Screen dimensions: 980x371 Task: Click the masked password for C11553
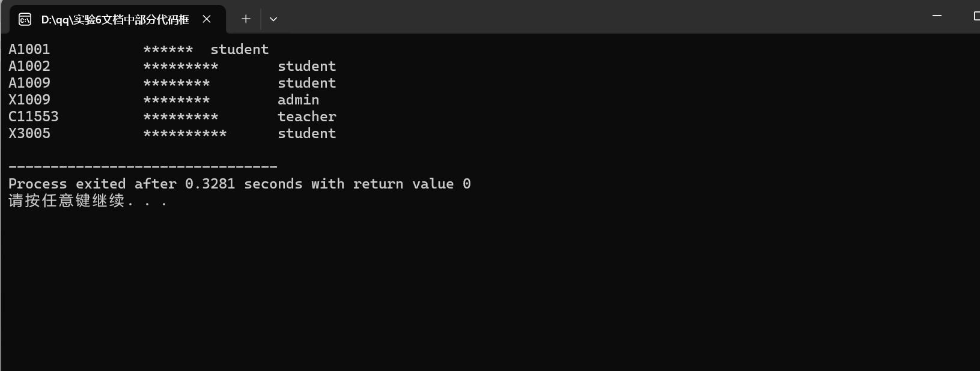[x=181, y=117]
